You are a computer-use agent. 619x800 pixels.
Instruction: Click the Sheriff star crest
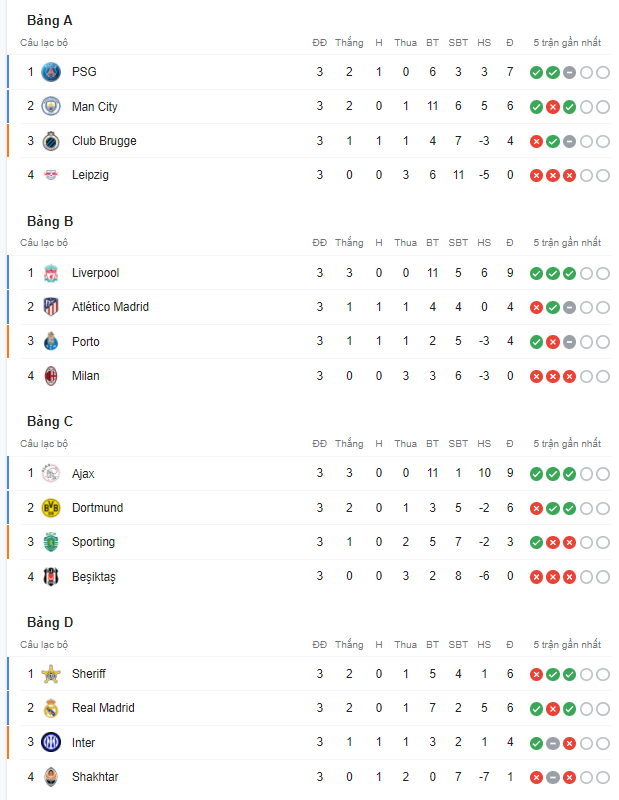tap(51, 674)
